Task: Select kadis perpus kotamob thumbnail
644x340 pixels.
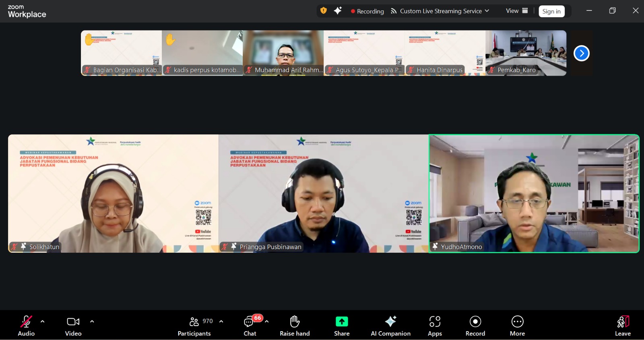Action: coord(202,53)
